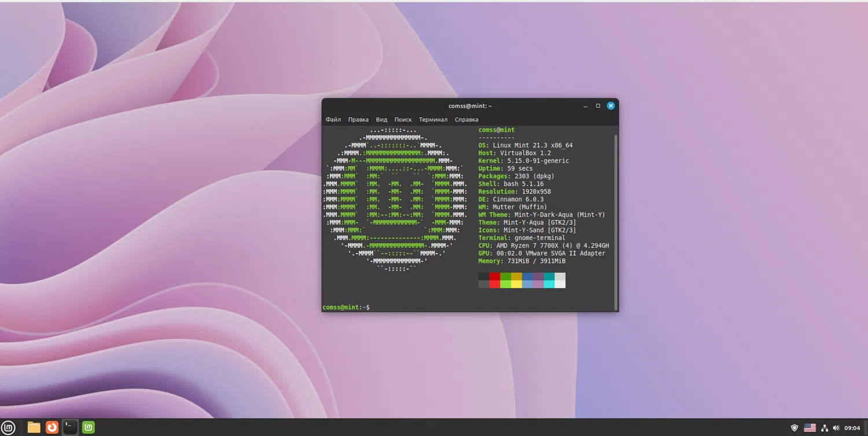Click the 'CPU: AMD Ryzen 7 7700X' line
The height and width of the screenshot is (436, 868).
pyautogui.click(x=544, y=246)
